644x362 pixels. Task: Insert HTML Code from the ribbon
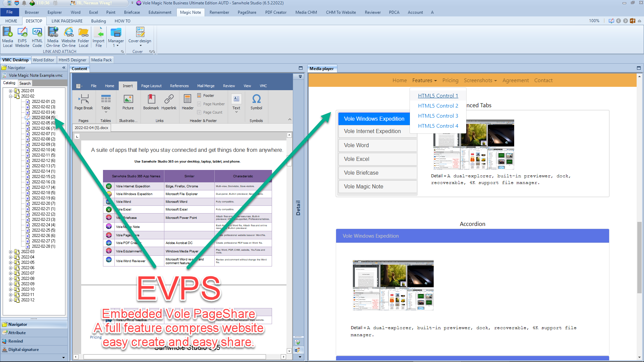pyautogui.click(x=37, y=37)
